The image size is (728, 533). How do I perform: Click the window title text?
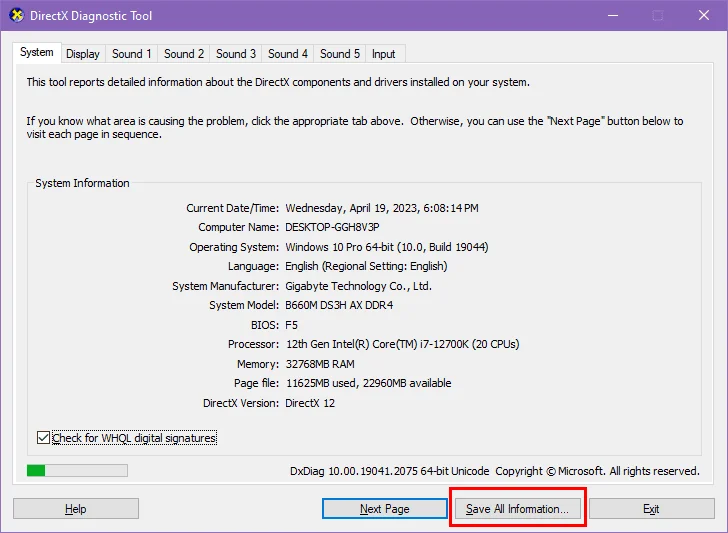(91, 16)
